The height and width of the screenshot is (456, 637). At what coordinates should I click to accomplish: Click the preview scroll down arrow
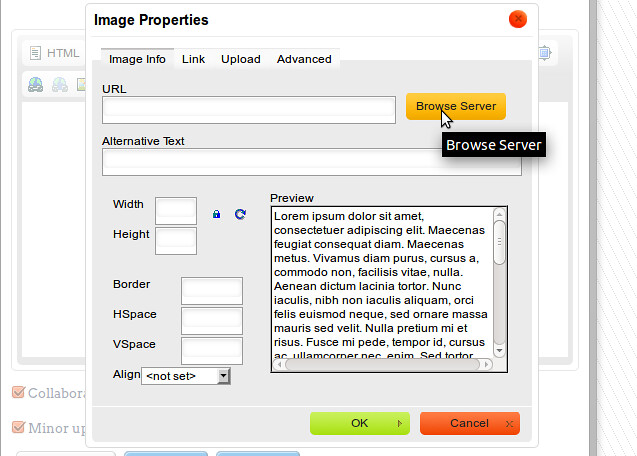click(x=499, y=350)
